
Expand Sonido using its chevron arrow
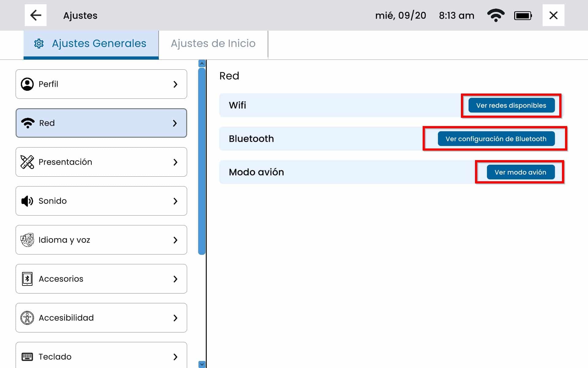point(175,201)
